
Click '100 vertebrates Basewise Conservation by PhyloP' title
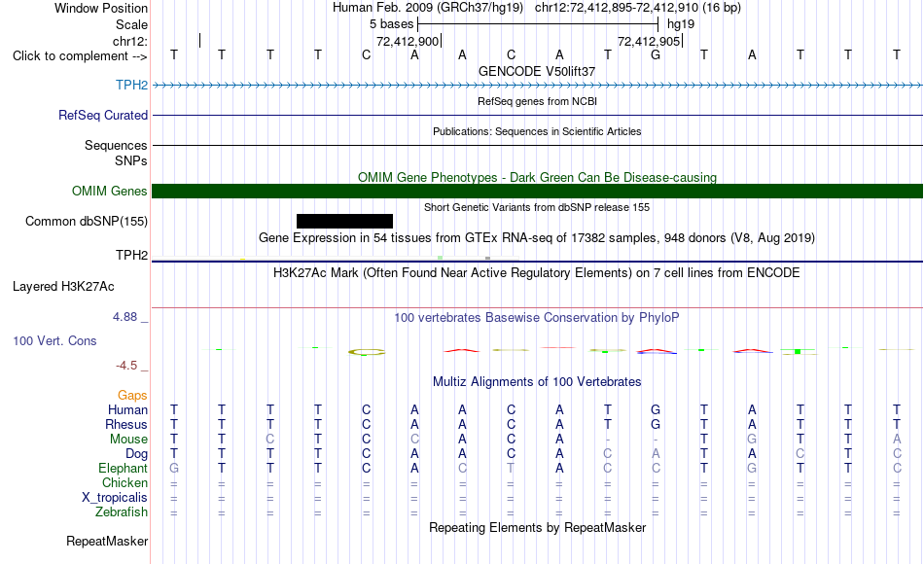pyautogui.click(x=537, y=318)
